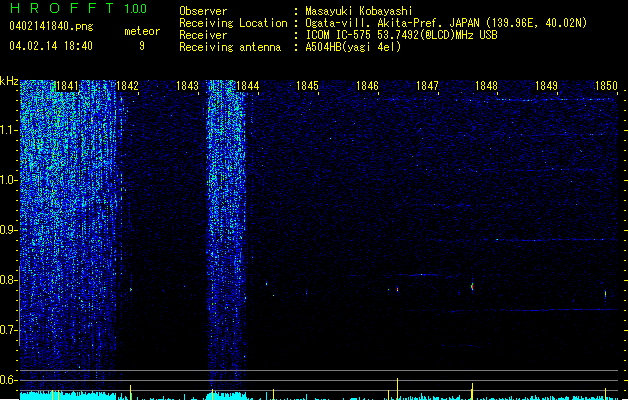Click the HROFFT title text

[62, 8]
